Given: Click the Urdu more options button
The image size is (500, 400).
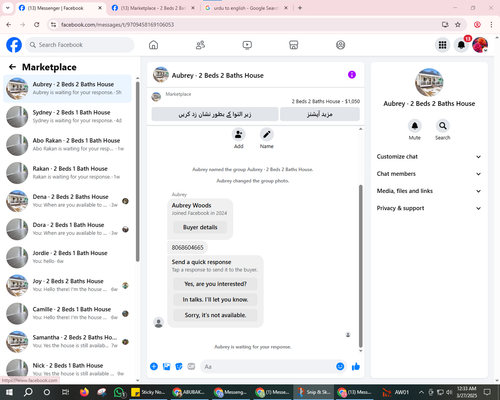Looking at the screenshot, I should (x=320, y=114).
